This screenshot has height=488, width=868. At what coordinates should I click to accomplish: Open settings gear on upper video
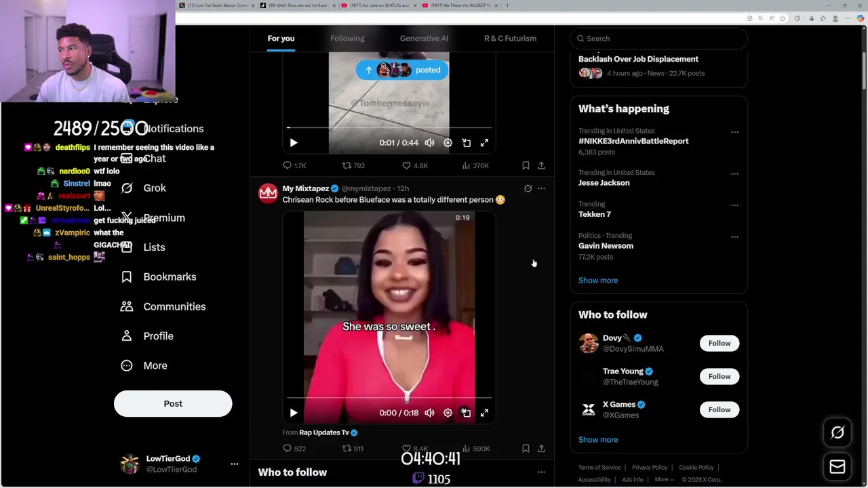click(x=448, y=143)
